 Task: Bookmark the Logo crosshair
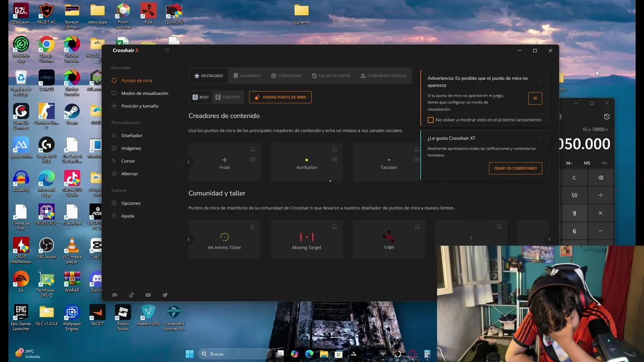(x=417, y=227)
